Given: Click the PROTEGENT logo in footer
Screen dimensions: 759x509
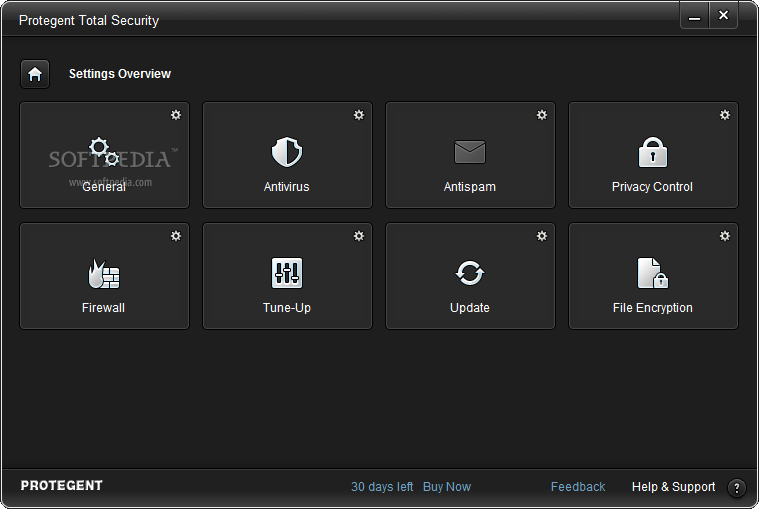Looking at the screenshot, I should pyautogui.click(x=61, y=486).
